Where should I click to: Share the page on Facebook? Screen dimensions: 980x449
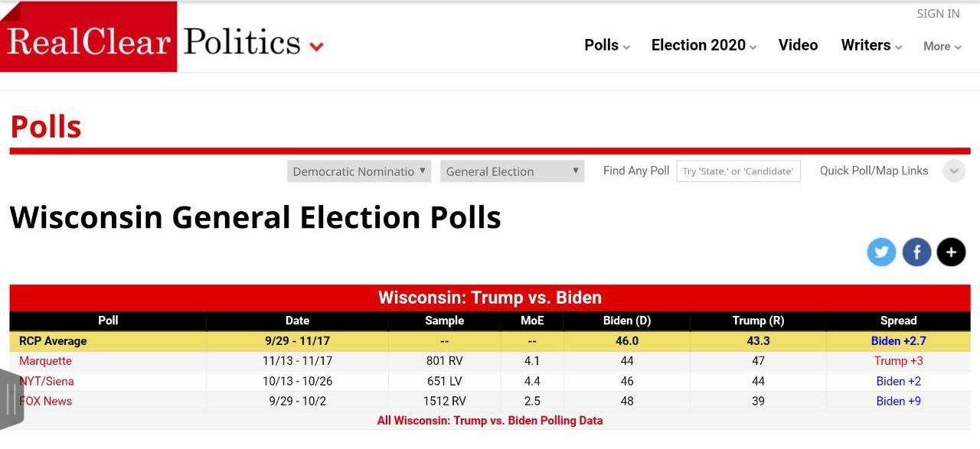[916, 252]
